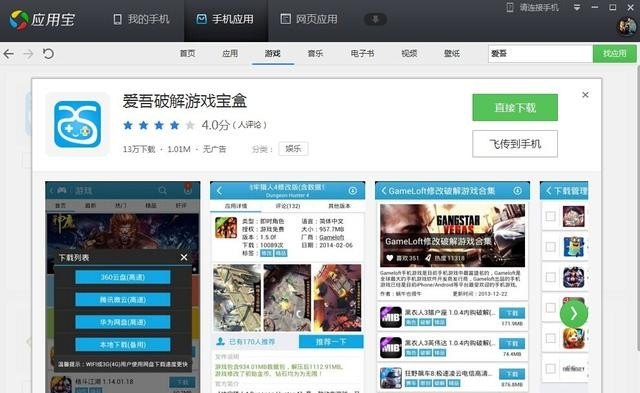This screenshot has height=393, width=640.
Task: Click MIB icon of 黑衣人3猎户座 row
Action: (391, 317)
